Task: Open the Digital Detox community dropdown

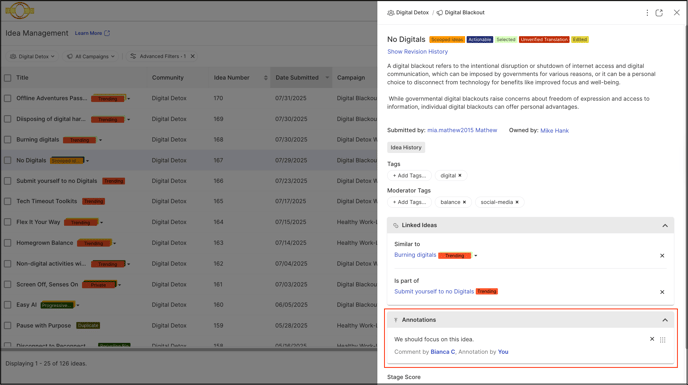Action: [32, 56]
